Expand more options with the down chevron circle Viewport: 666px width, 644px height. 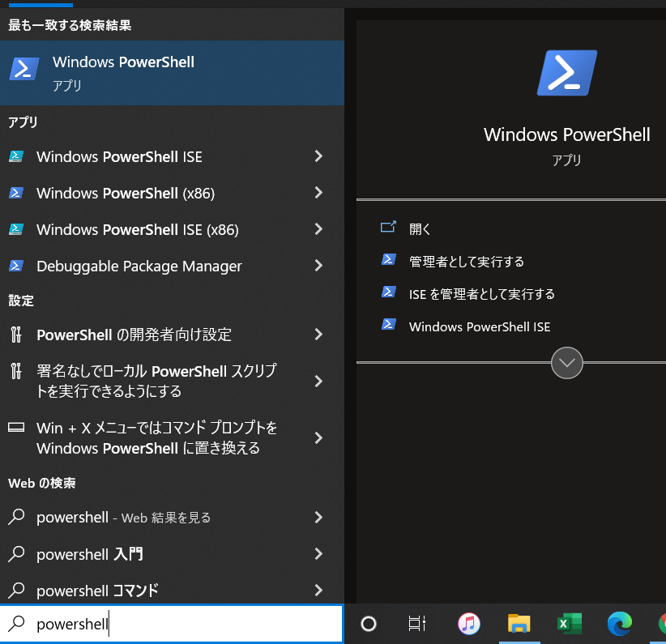[566, 363]
